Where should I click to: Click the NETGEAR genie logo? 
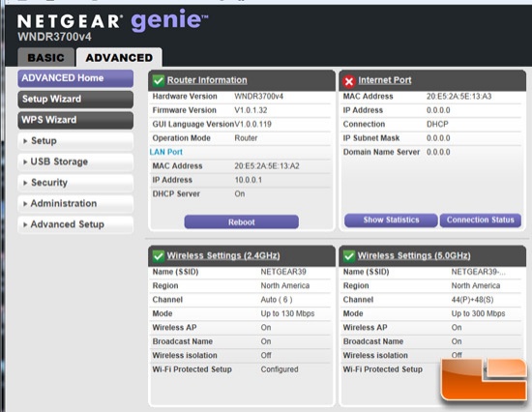112,20
